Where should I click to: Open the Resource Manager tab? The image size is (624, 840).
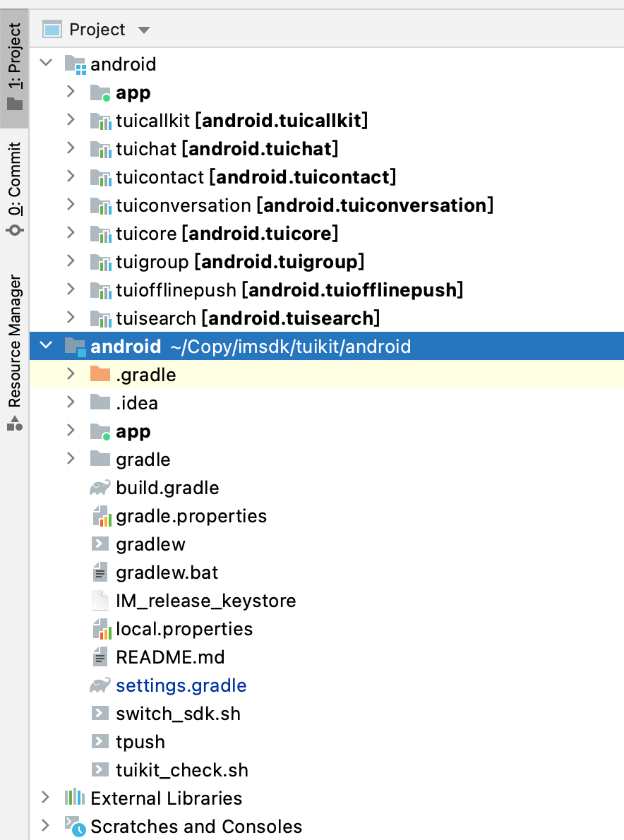tap(14, 354)
